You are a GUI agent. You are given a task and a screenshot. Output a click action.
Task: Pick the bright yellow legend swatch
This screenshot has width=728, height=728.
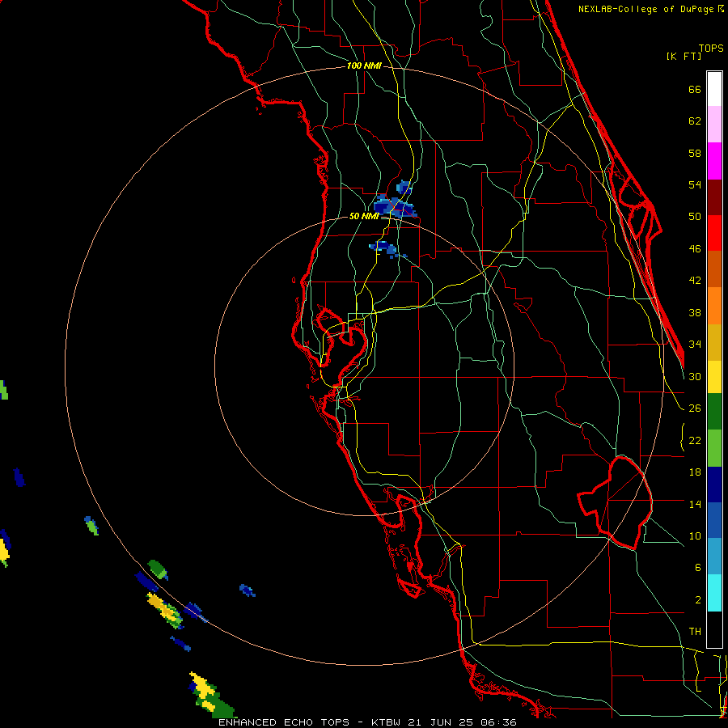714,378
